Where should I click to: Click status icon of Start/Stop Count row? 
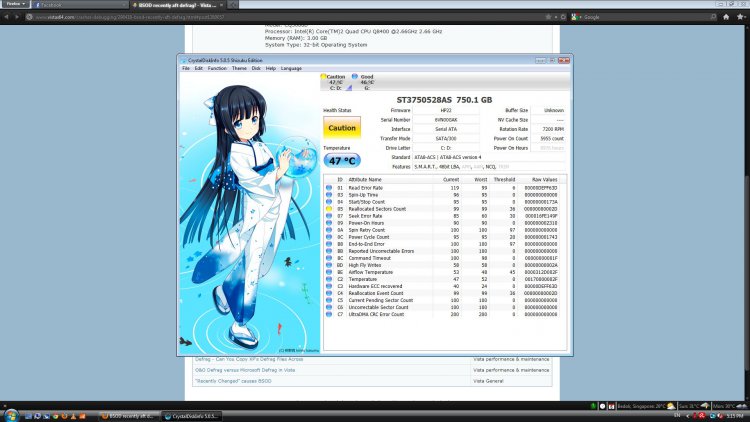[x=329, y=202]
